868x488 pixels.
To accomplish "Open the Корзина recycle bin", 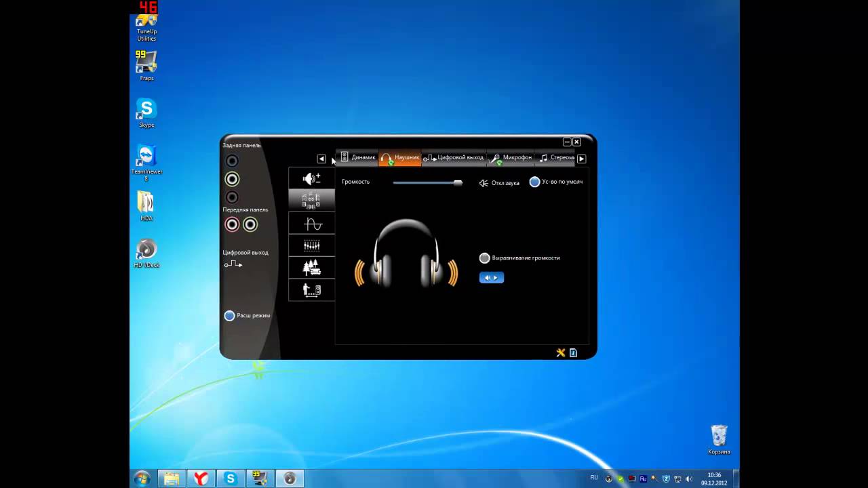I will click(x=719, y=439).
